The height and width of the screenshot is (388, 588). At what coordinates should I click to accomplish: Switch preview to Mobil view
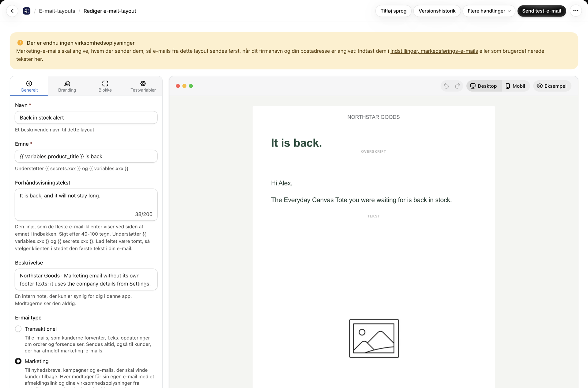click(x=515, y=86)
